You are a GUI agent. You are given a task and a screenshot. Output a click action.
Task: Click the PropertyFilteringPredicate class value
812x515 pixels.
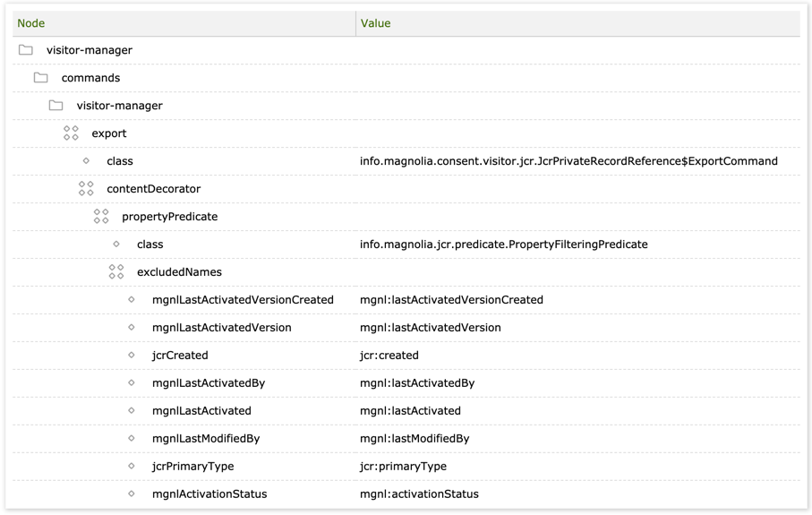coord(503,245)
